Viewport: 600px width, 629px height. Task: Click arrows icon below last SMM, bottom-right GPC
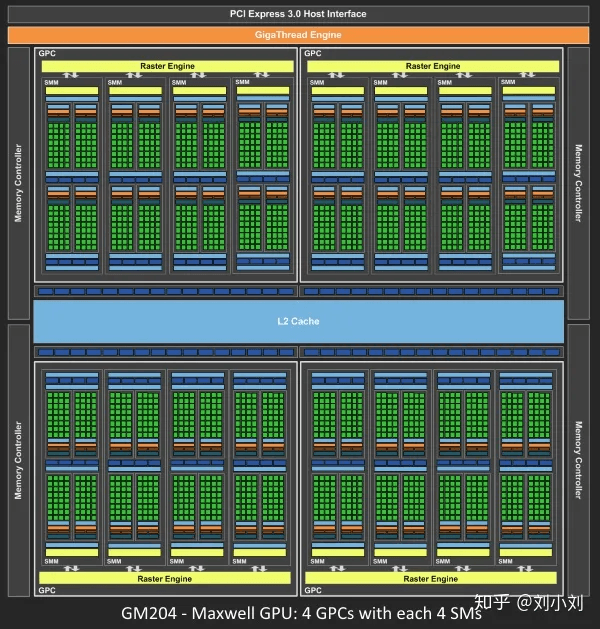pos(525,568)
